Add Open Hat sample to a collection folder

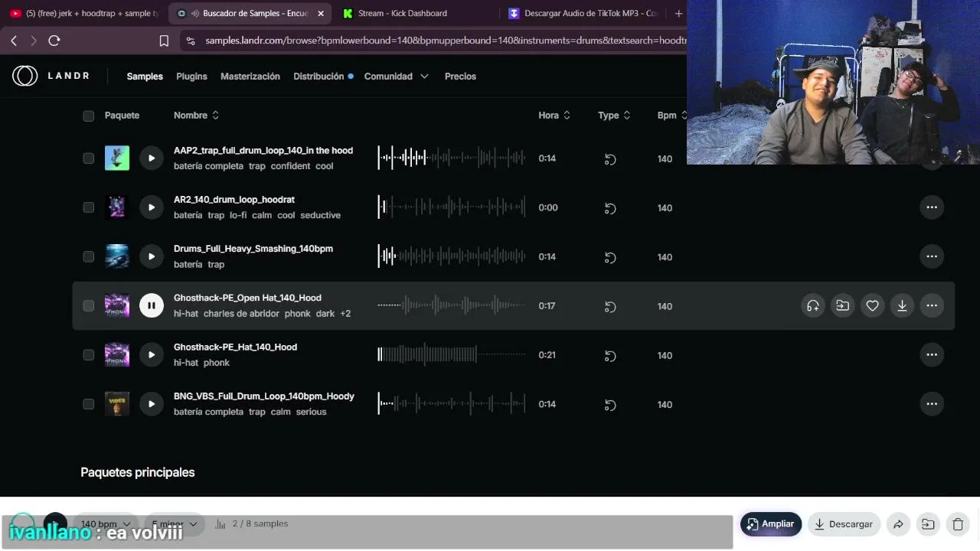click(x=842, y=305)
